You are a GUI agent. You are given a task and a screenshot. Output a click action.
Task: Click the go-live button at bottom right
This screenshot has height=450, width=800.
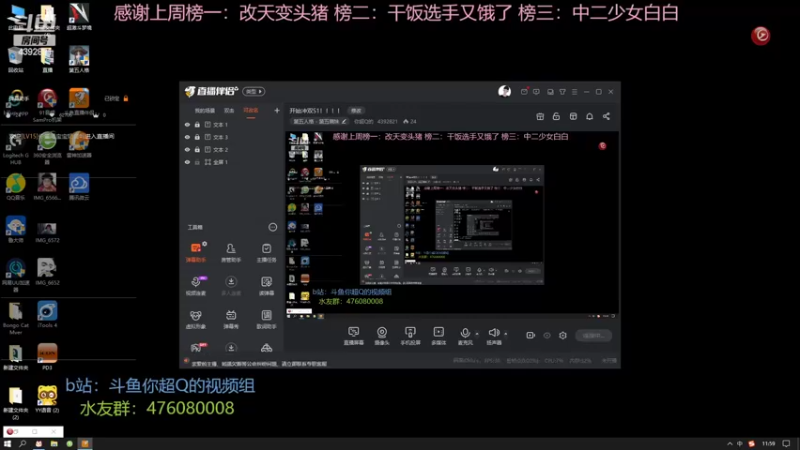(x=593, y=335)
